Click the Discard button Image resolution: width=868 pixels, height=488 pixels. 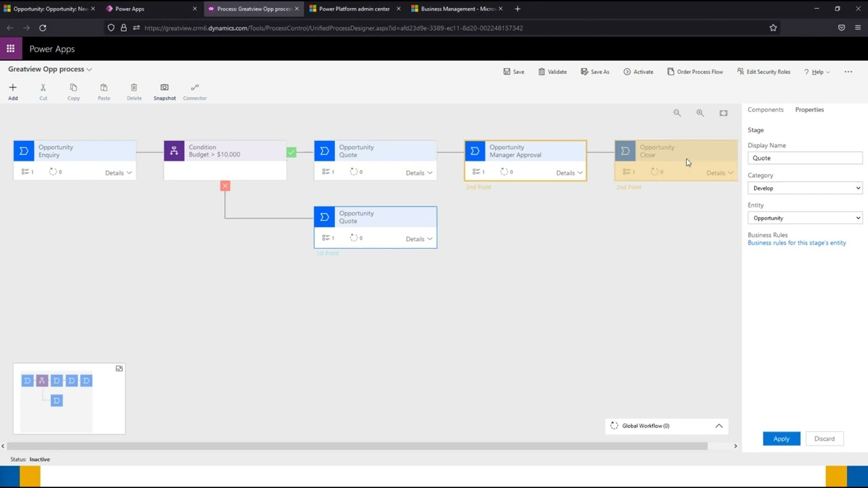pos(825,439)
